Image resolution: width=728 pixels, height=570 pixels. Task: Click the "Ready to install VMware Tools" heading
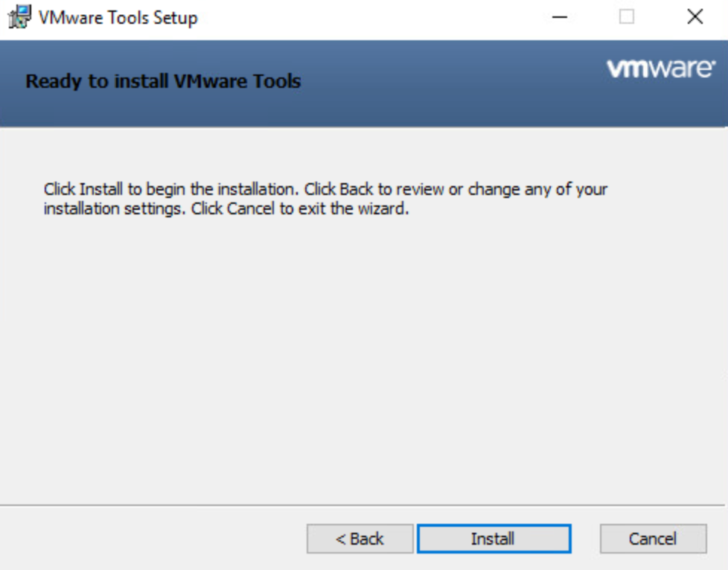[x=163, y=81]
